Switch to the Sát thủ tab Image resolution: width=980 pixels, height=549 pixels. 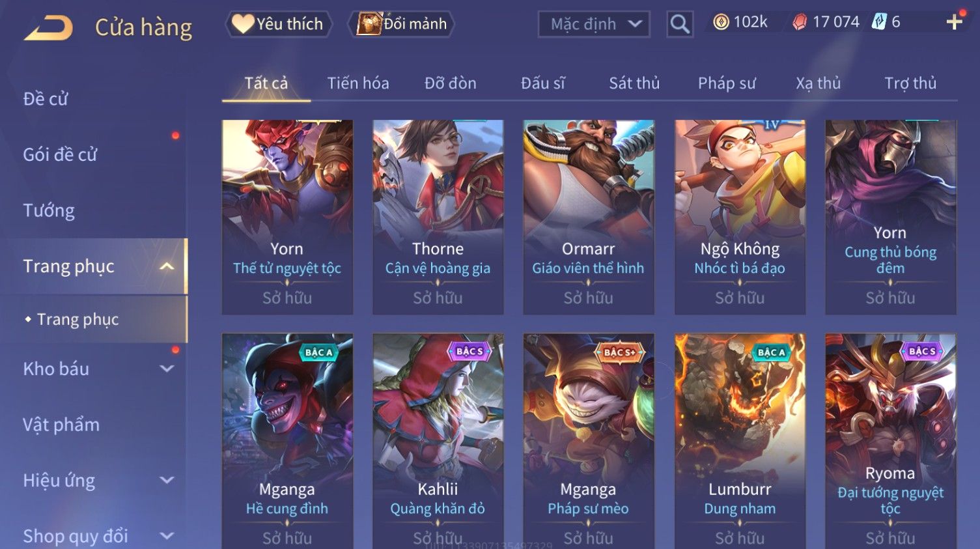tap(634, 83)
